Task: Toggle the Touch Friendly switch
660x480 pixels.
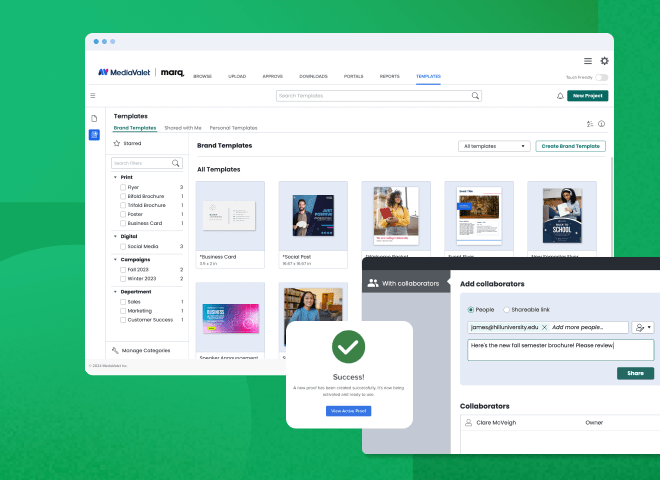Action: coord(601,77)
